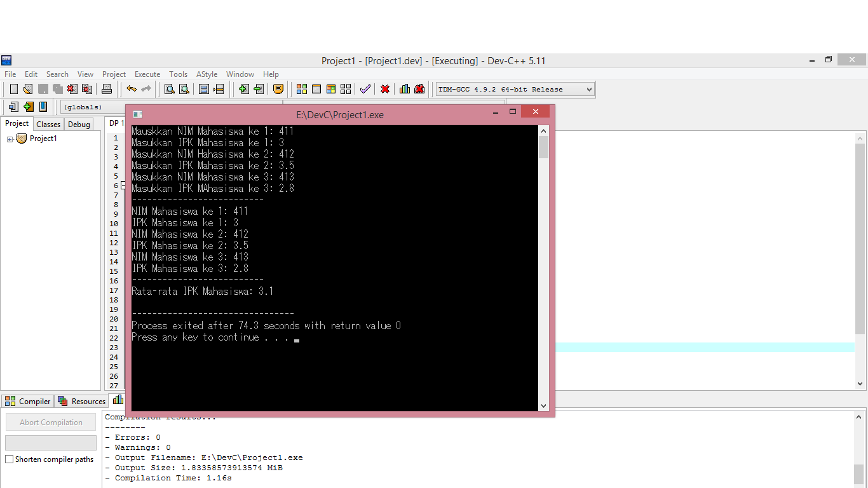The width and height of the screenshot is (868, 488).
Task: Open Profile Analysis from the toolbar
Action: click(x=405, y=89)
